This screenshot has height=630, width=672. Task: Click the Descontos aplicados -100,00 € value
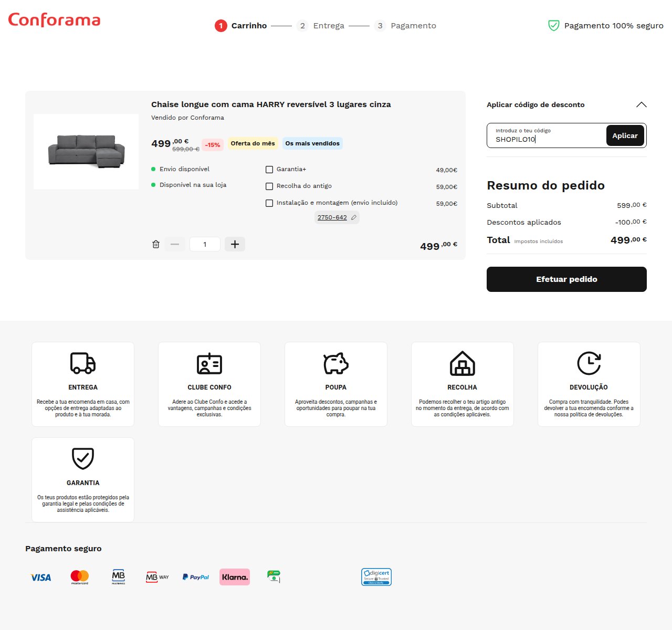[631, 222]
